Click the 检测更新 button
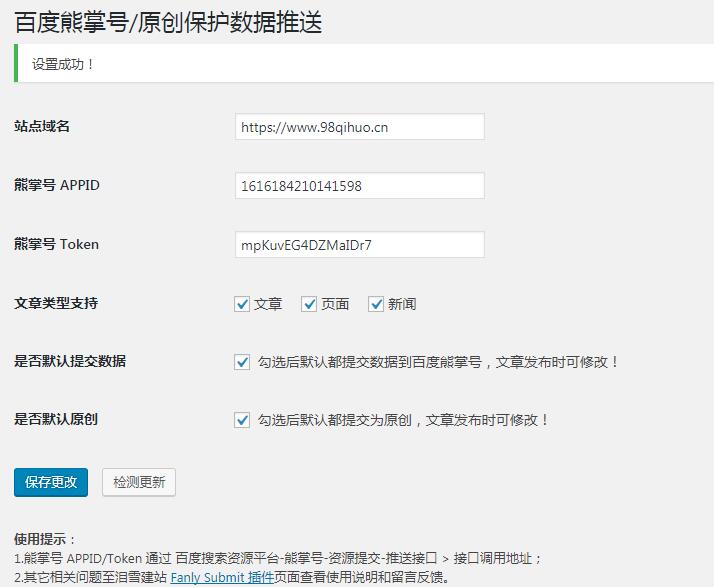Viewport: 714px width, 587px height. (x=139, y=482)
